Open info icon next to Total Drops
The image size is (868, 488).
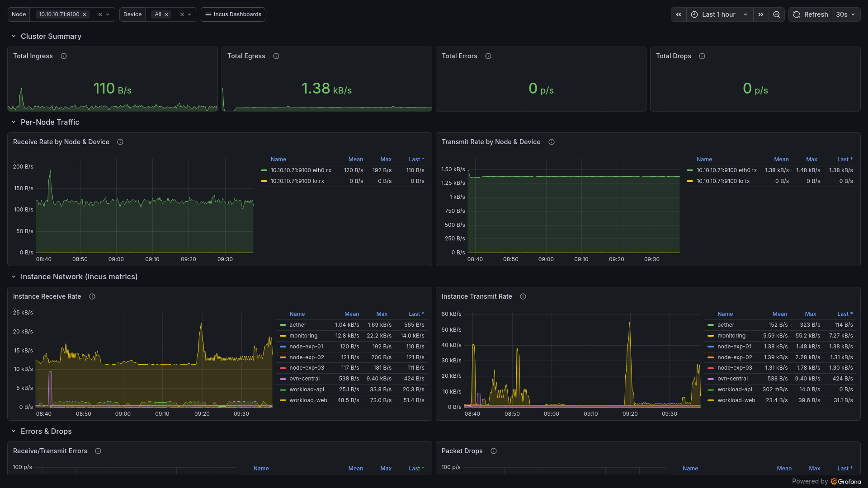pos(702,56)
